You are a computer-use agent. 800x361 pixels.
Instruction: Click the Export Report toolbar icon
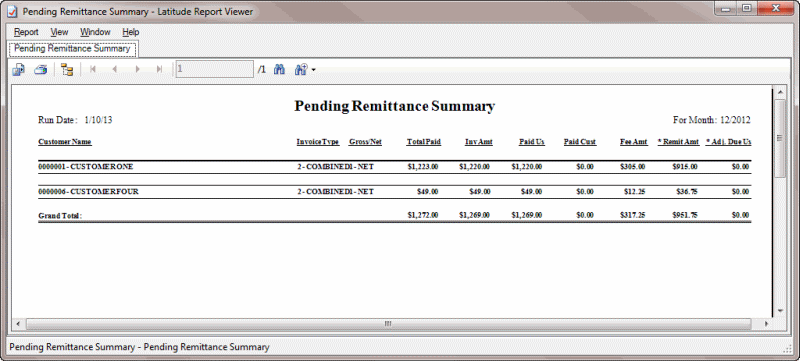coord(18,70)
